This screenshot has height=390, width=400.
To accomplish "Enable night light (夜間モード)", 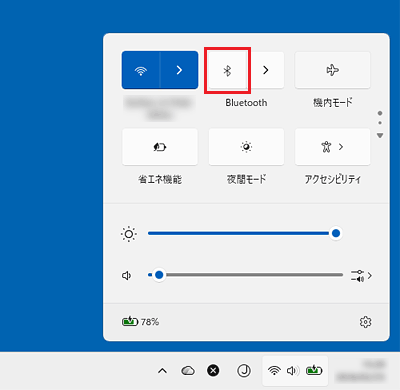I will (x=246, y=147).
